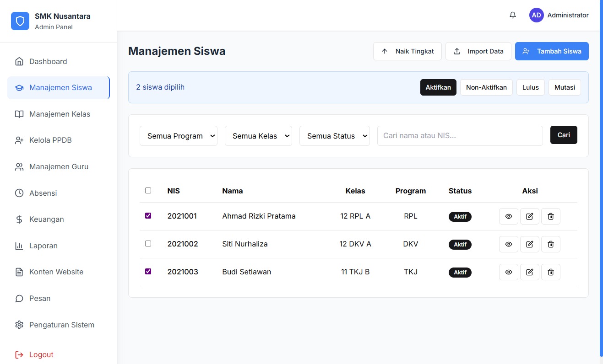The height and width of the screenshot is (364, 603).
Task: Click the search field Cari nama atau NIS
Action: [x=460, y=136]
